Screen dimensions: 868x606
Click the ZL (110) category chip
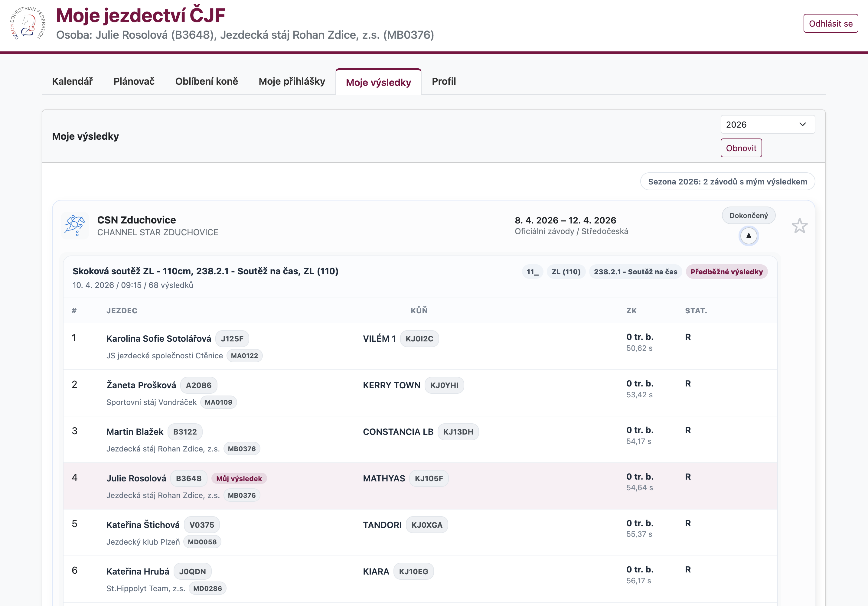566,272
